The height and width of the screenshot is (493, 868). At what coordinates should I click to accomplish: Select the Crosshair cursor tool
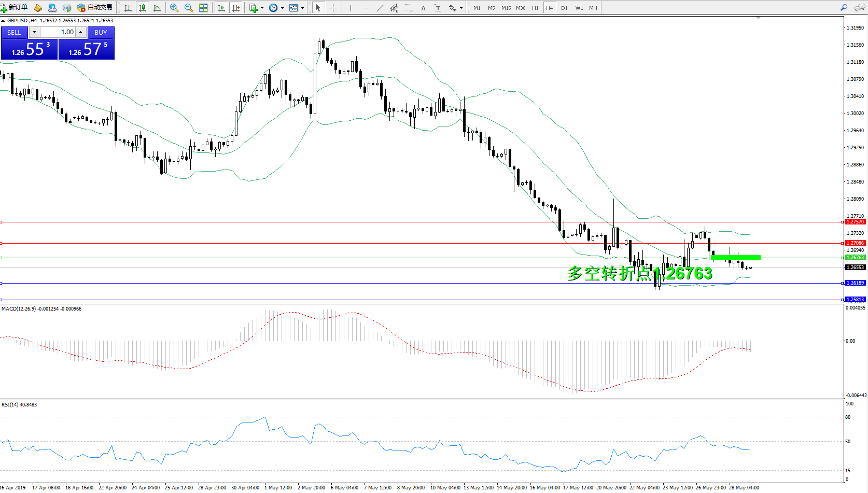(x=333, y=8)
